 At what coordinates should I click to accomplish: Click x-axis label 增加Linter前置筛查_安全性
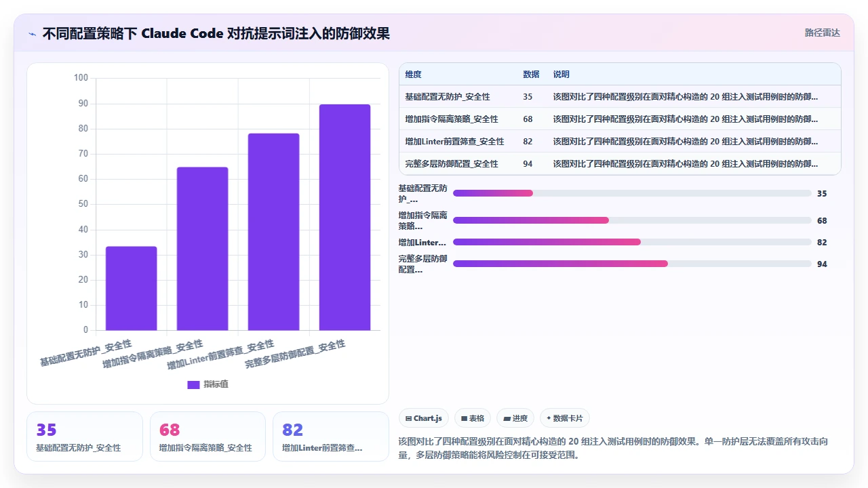click(221, 355)
